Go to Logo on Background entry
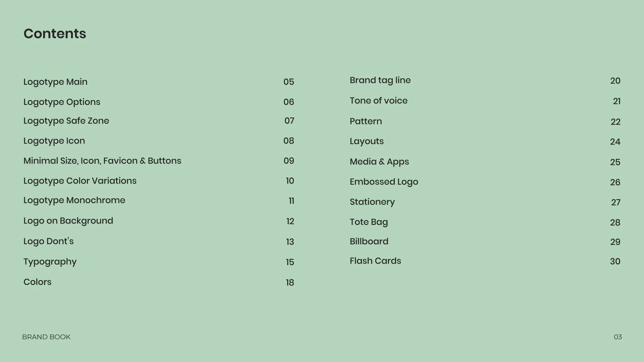This screenshot has width=644, height=362. (68, 221)
